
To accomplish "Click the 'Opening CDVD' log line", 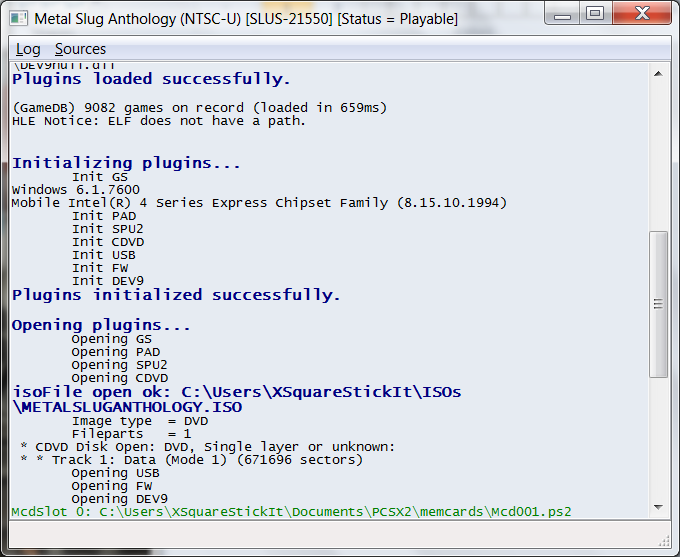I will 120,378.
